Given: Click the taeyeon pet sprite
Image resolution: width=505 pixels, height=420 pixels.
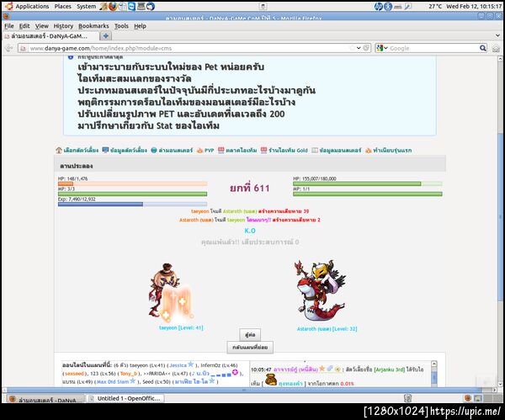Looking at the screenshot, I should (x=170, y=292).
